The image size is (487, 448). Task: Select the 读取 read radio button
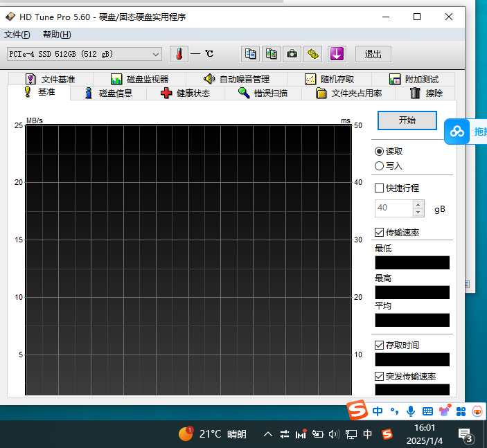tap(379, 151)
